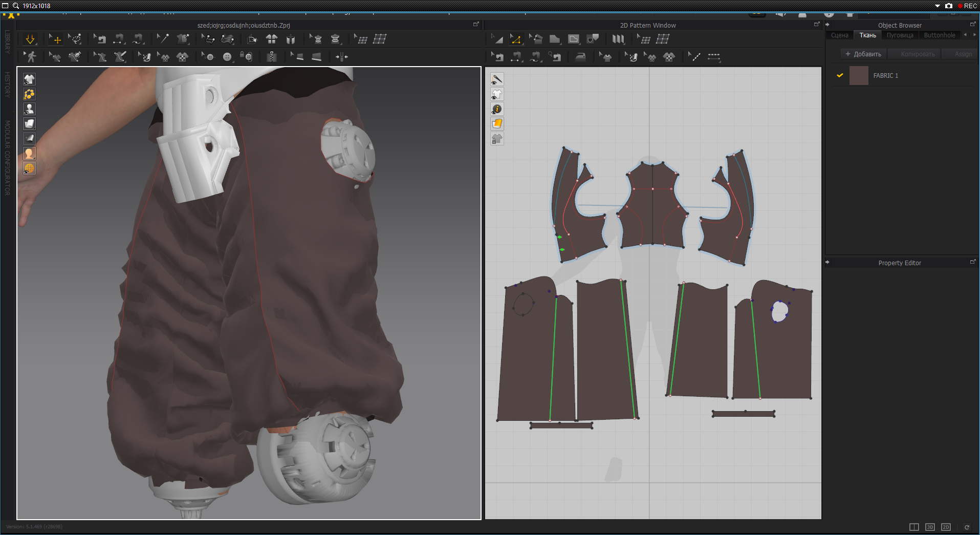
Task: Collapse the Object Browser panel arrow
Action: tap(827, 25)
